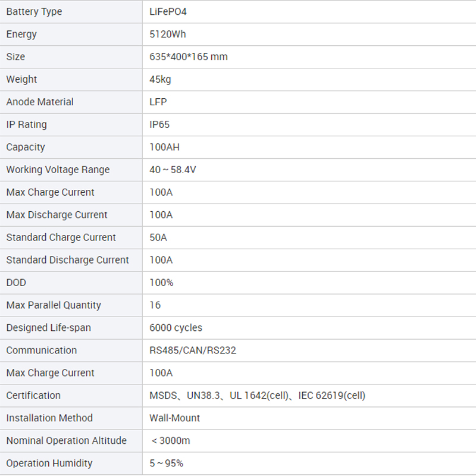Select the 40 ~ 58.4V value
Image resolution: width=476 pixels, height=476 pixels.
coord(173,170)
